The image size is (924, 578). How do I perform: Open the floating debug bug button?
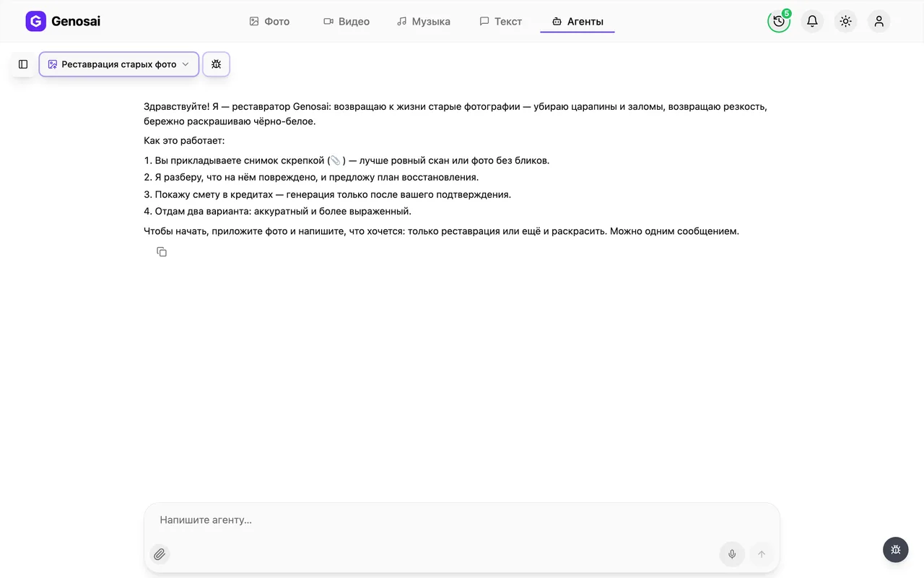coord(896,550)
